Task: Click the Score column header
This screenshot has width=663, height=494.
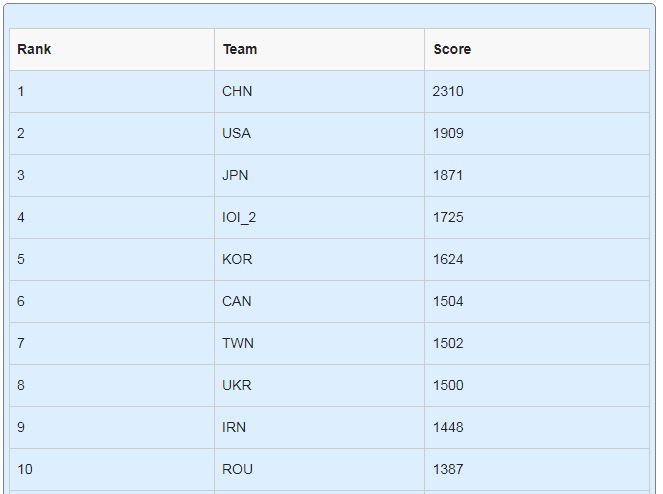Action: pyautogui.click(x=537, y=49)
